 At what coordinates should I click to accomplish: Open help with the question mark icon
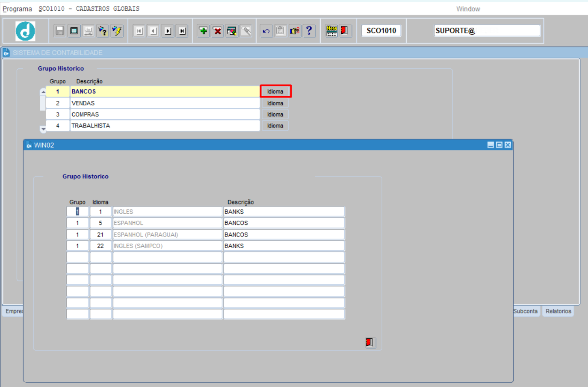[309, 31]
